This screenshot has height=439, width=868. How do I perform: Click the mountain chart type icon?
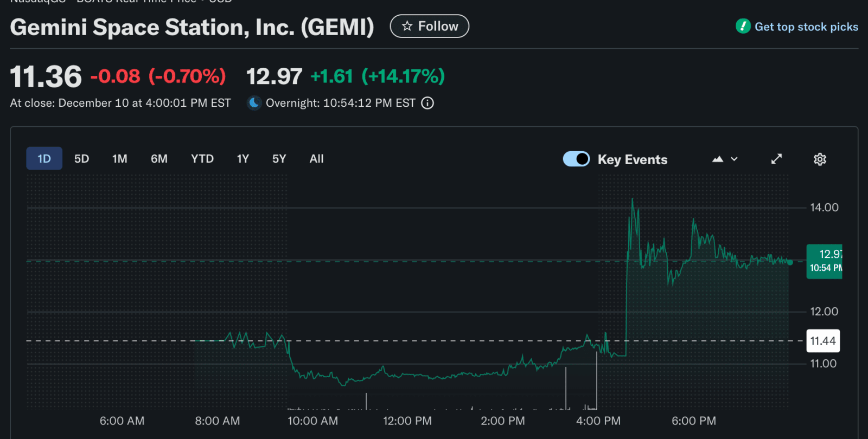pos(718,159)
